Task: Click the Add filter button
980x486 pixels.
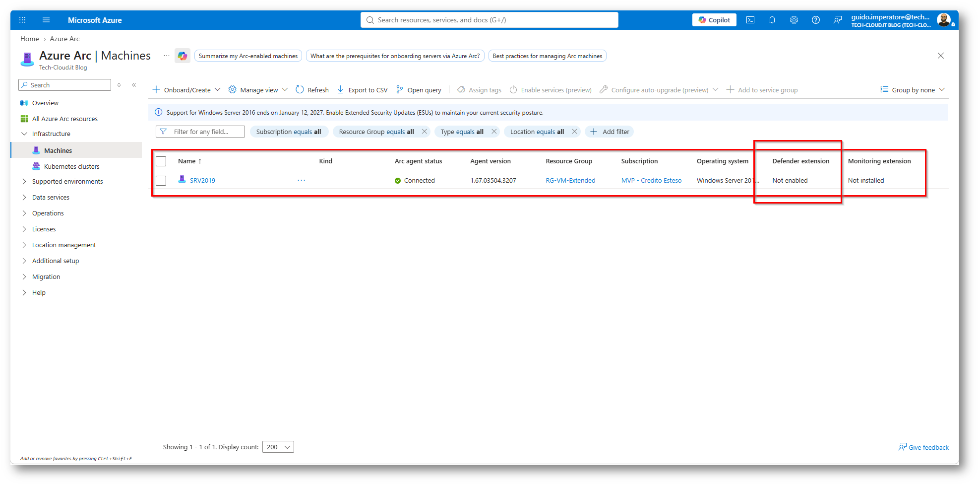Action: 610,132
